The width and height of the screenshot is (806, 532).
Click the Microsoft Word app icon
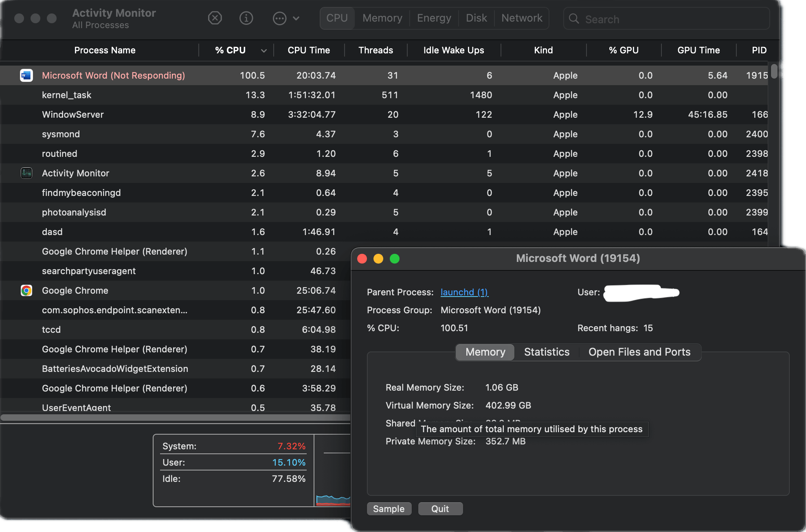point(26,75)
